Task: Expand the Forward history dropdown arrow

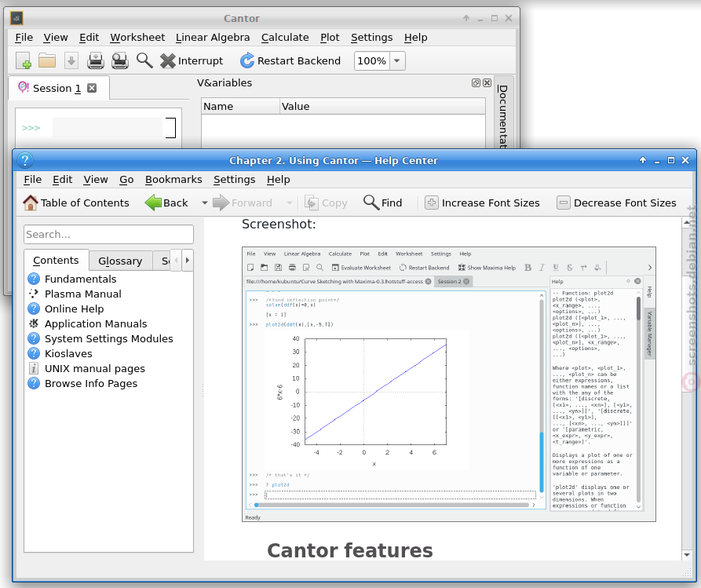Action: [x=289, y=203]
